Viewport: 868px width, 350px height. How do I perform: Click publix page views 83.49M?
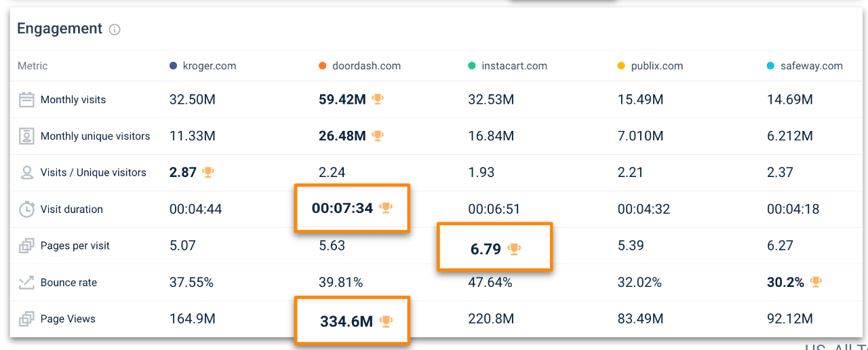click(x=640, y=319)
